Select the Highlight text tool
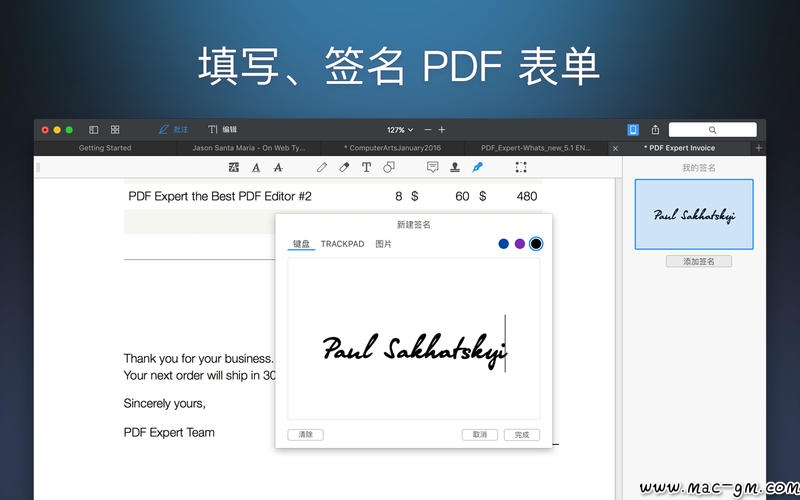Screen dimensions: 800x500 pos(234,167)
